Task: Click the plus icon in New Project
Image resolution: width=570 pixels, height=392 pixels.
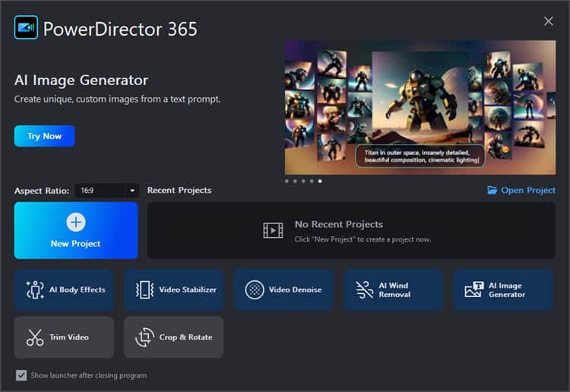Action: 76,222
